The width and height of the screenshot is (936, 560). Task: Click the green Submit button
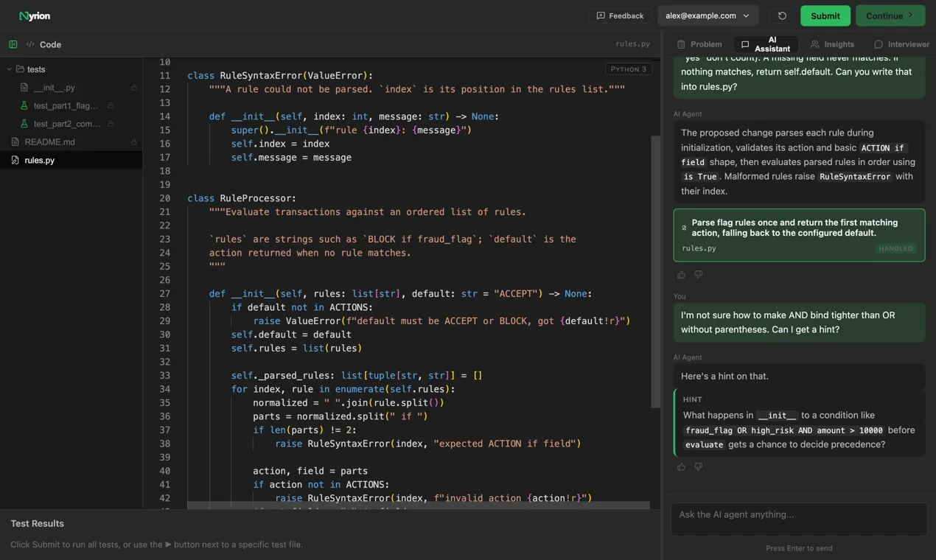(x=825, y=15)
